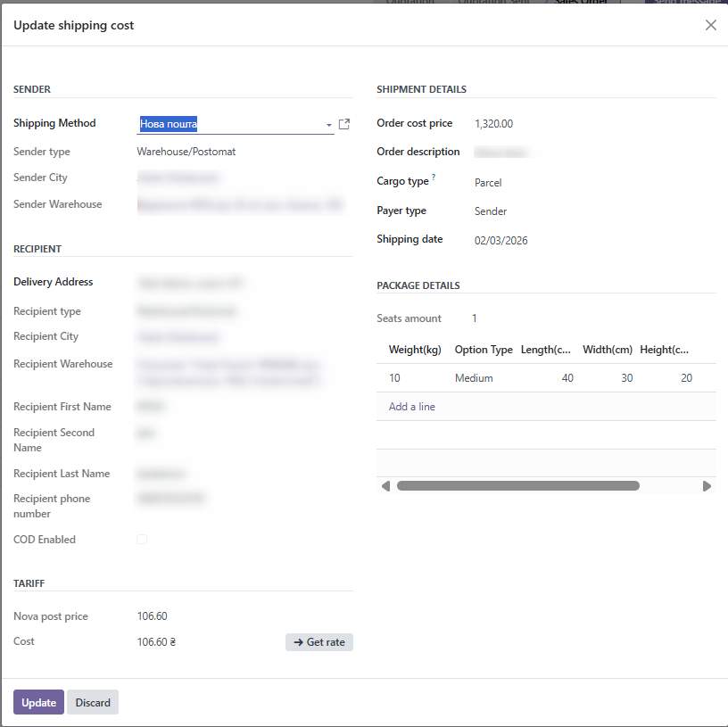Edit the Weight value 10 cell
Image resolution: width=728 pixels, height=727 pixels.
pyautogui.click(x=395, y=378)
